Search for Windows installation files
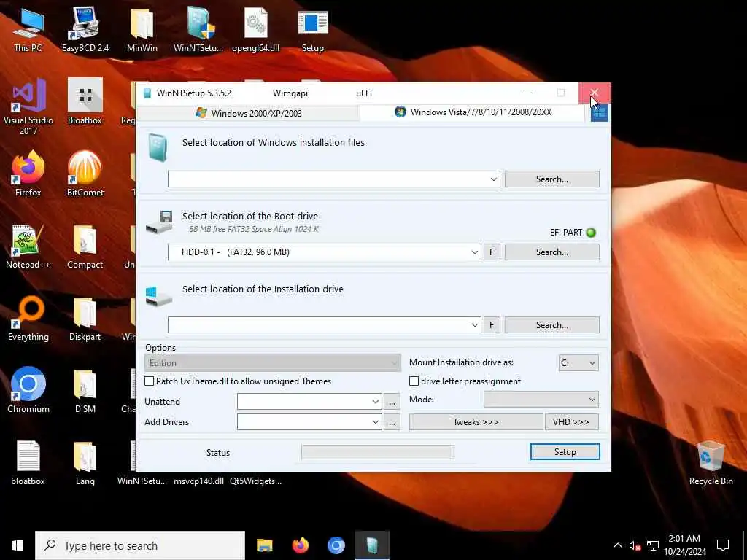Viewport: 747px width, 560px height. pyautogui.click(x=551, y=179)
